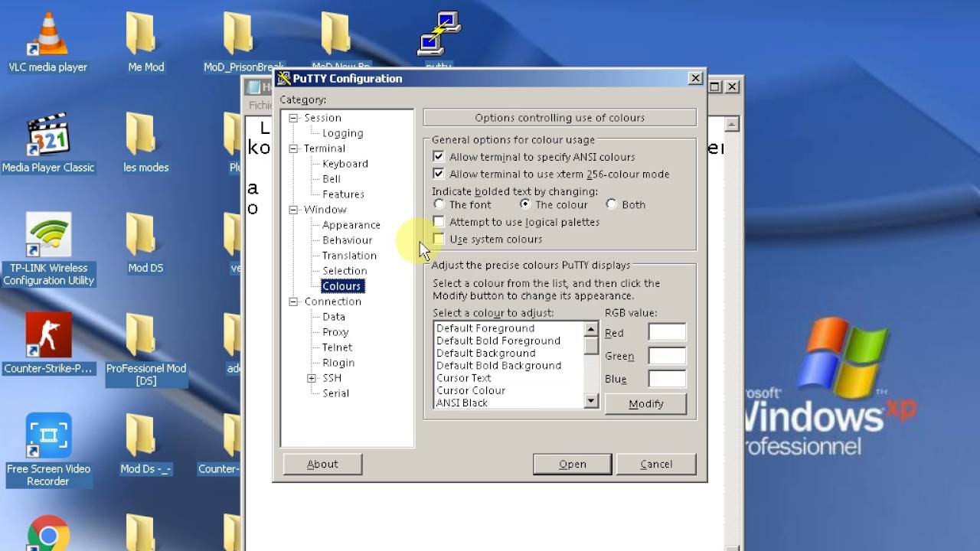Close the background window behind PuTTY
The width and height of the screenshot is (980, 551).
pos(732,86)
